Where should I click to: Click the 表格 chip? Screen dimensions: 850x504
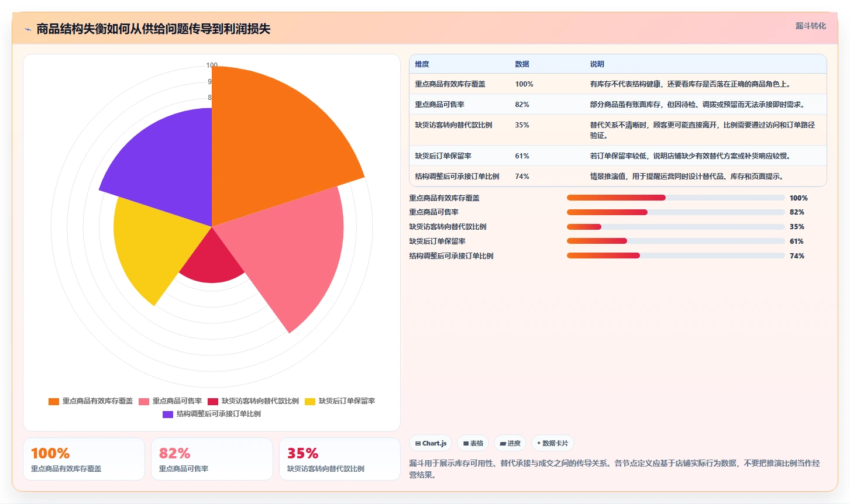(x=473, y=443)
